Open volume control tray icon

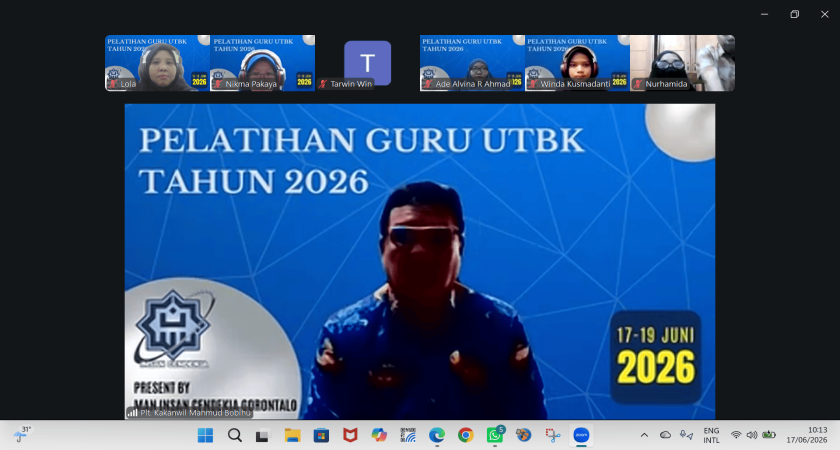coord(752,435)
